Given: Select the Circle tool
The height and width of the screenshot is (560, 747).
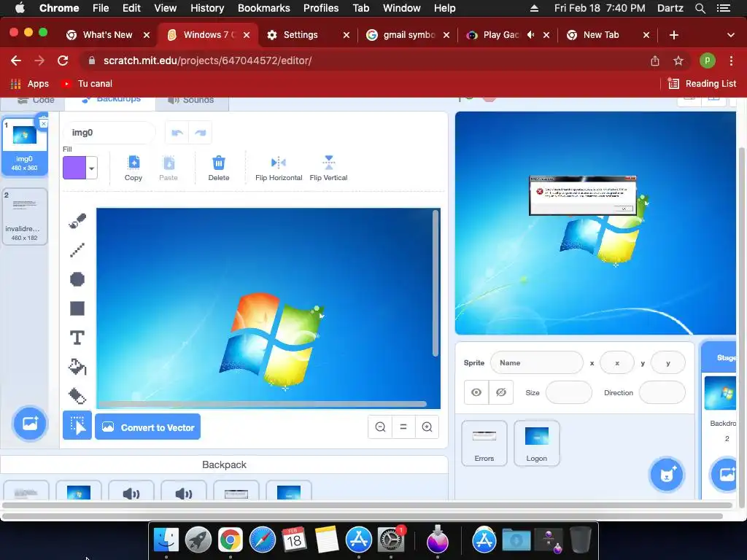Looking at the screenshot, I should click(x=77, y=279).
